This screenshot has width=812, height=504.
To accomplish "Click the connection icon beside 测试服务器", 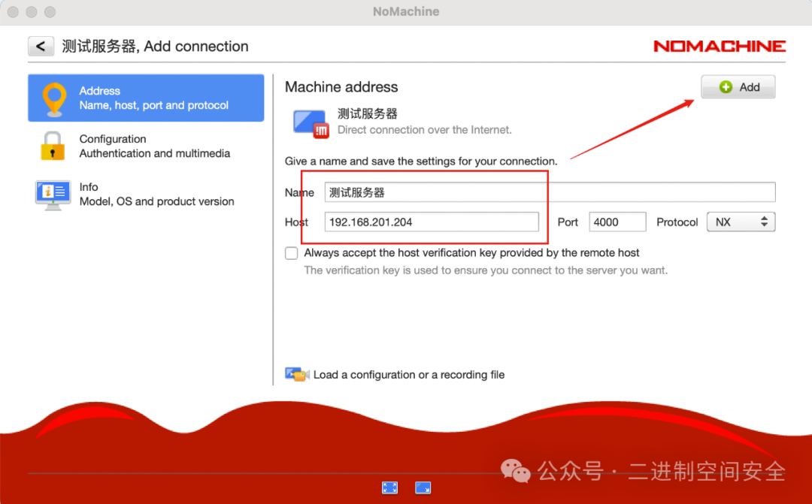I will (311, 122).
